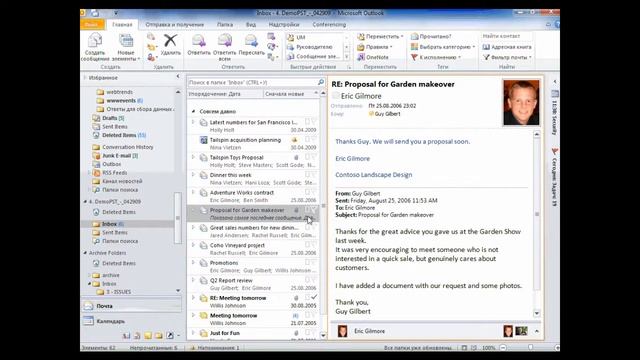Click the big X Удалить (delete) icon

(x=170, y=40)
